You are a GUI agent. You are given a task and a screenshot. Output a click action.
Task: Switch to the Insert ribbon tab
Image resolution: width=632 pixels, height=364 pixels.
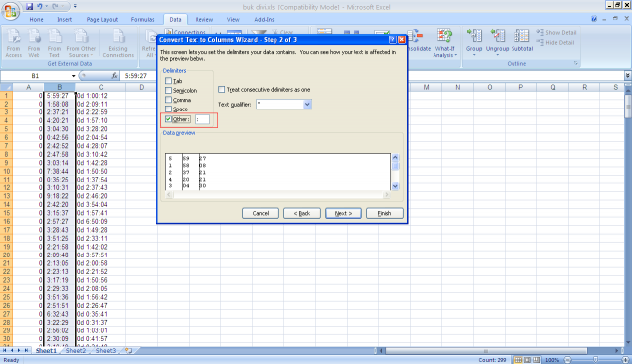click(x=64, y=19)
